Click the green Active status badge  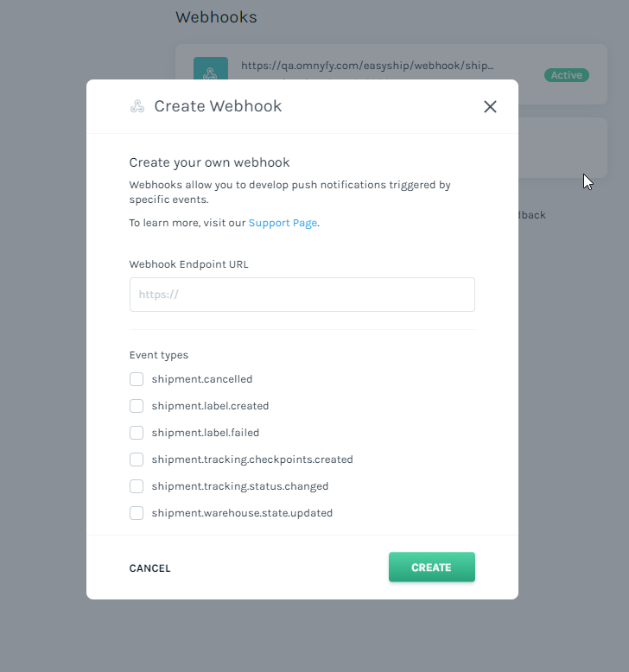click(x=567, y=75)
